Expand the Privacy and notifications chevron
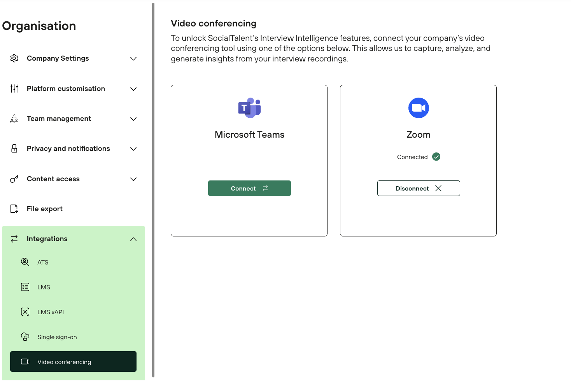Screen dimensions: 571x392 [133, 149]
